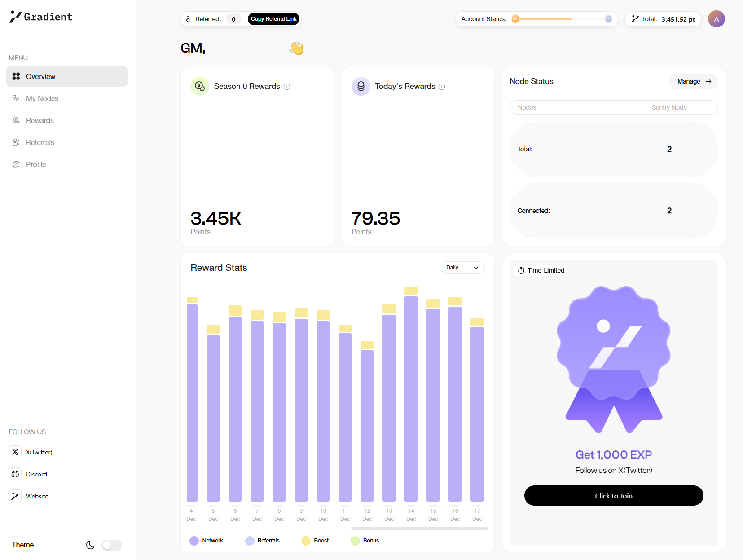The image size is (743, 560).
Task: Click the 14 Dec reward bar
Action: click(411, 394)
